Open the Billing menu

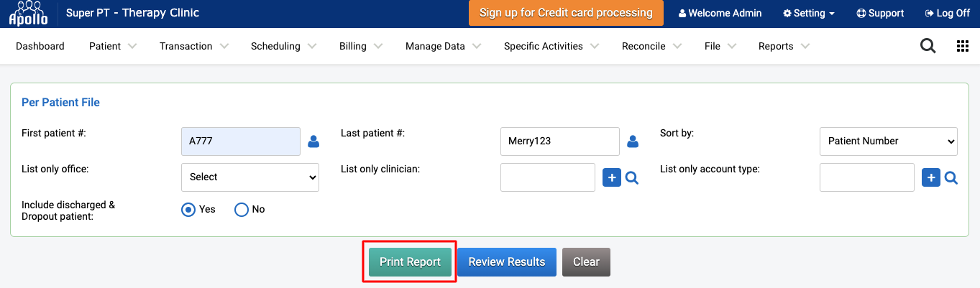coord(361,46)
